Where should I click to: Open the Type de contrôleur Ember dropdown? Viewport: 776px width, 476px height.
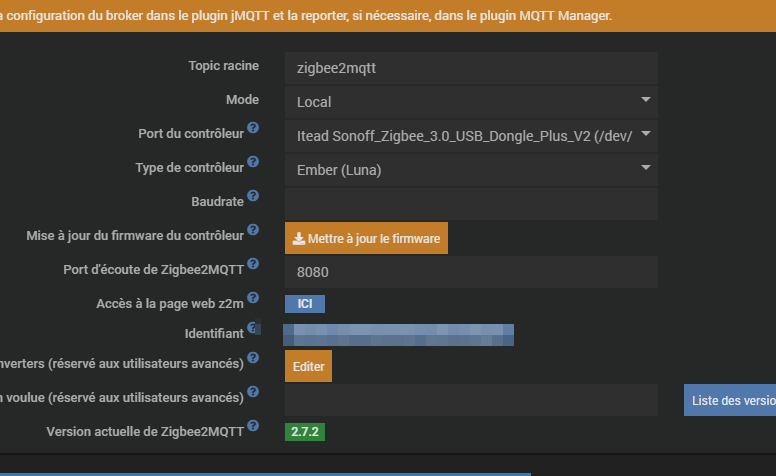(471, 169)
